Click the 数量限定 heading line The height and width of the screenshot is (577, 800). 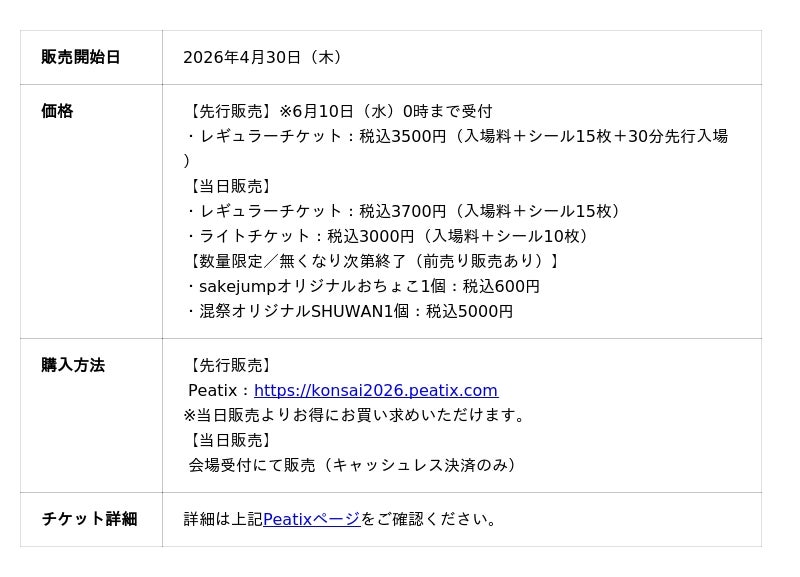[x=373, y=261]
